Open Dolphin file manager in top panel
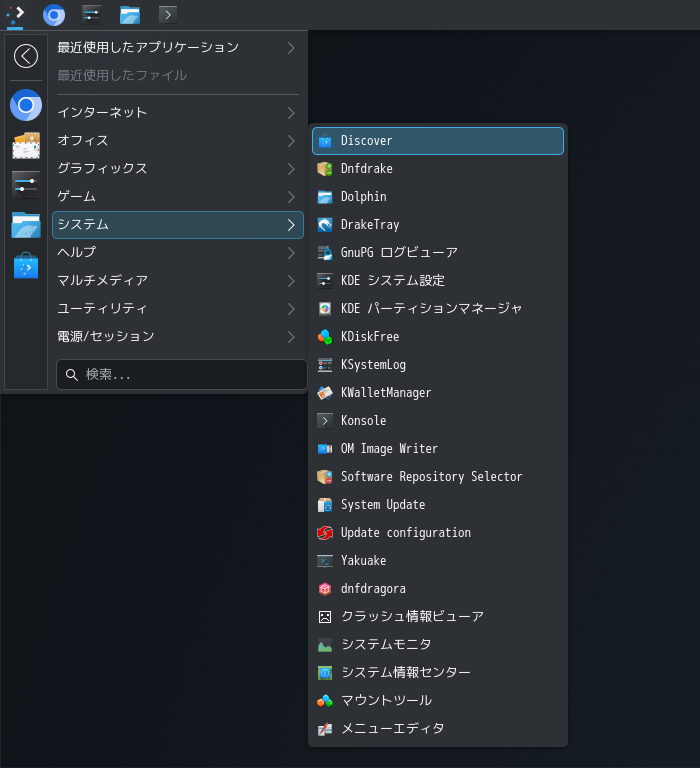This screenshot has height=768, width=700. [x=130, y=15]
